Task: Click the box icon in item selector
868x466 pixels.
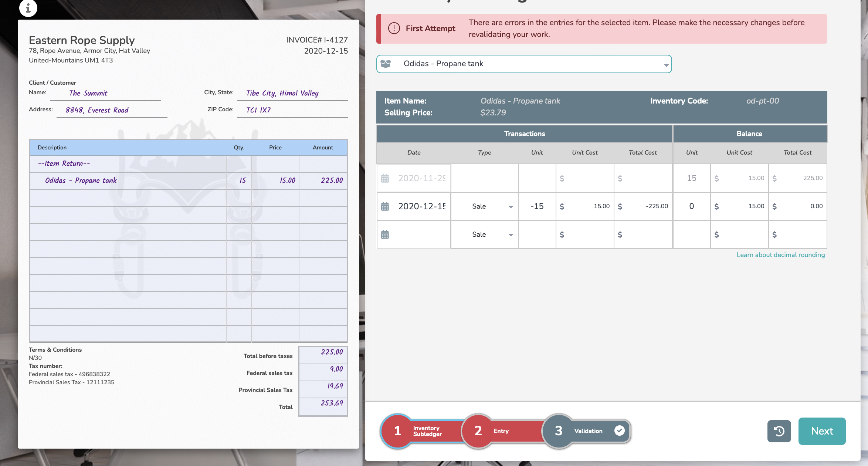Action: (x=386, y=64)
